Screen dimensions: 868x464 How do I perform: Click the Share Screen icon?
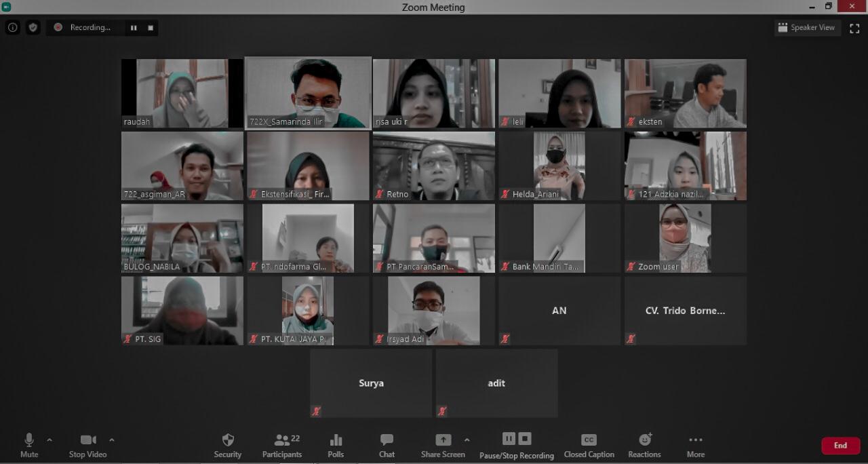[x=443, y=441]
